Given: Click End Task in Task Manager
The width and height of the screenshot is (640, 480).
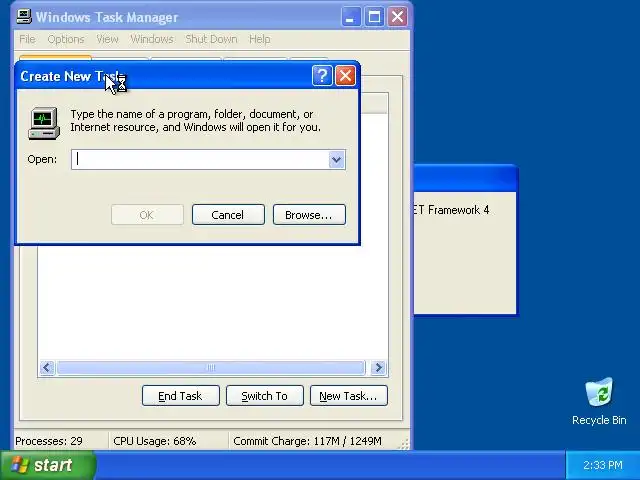Looking at the screenshot, I should 181,396.
